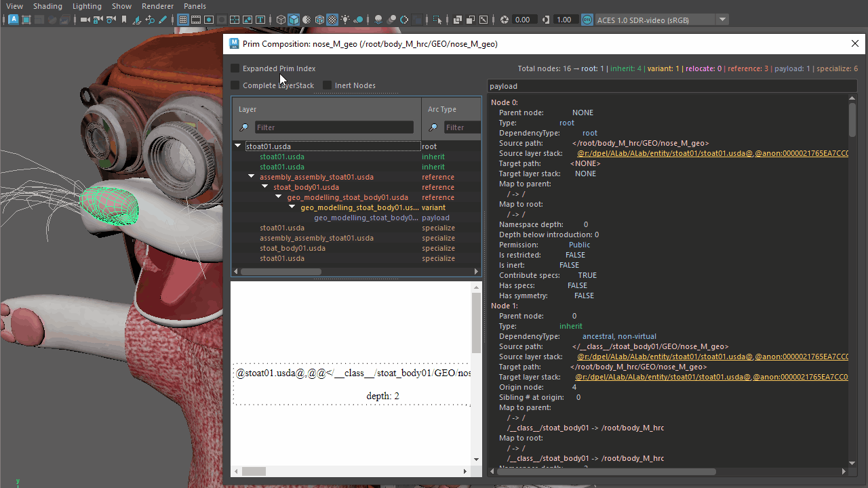Click the gamma contrast icon

click(x=546, y=20)
